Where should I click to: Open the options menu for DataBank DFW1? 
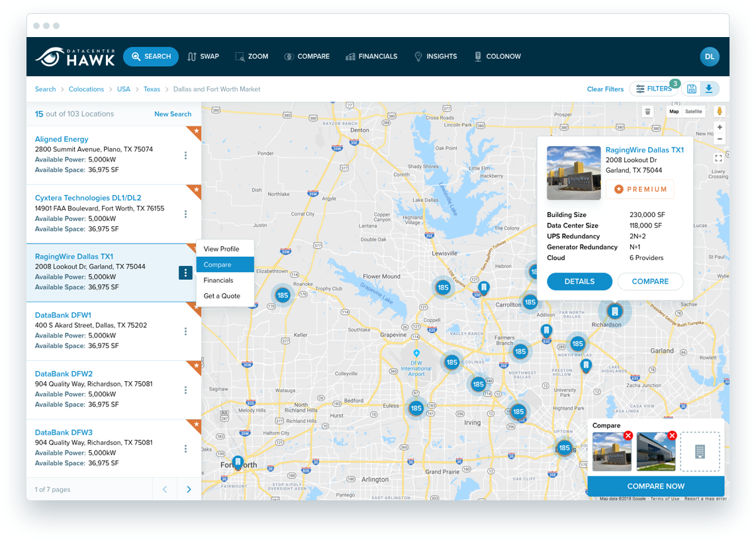(185, 332)
